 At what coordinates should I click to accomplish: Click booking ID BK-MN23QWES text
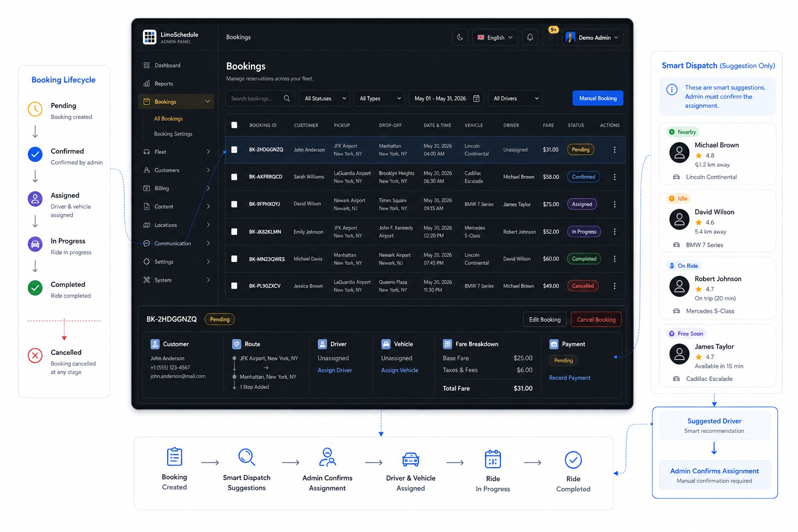point(267,259)
